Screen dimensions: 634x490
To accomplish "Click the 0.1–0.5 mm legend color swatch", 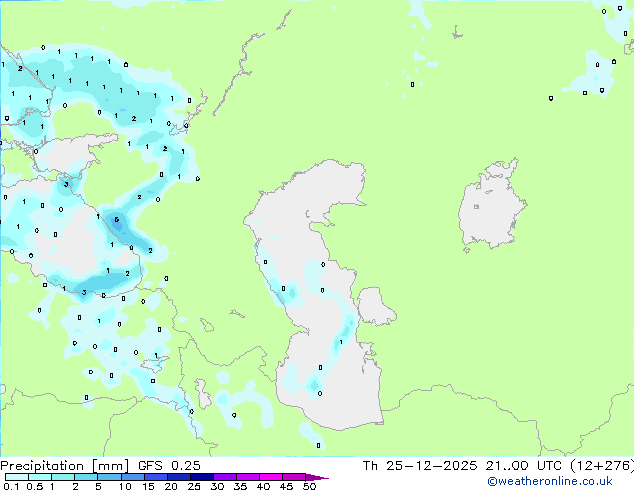I will 17,477.
